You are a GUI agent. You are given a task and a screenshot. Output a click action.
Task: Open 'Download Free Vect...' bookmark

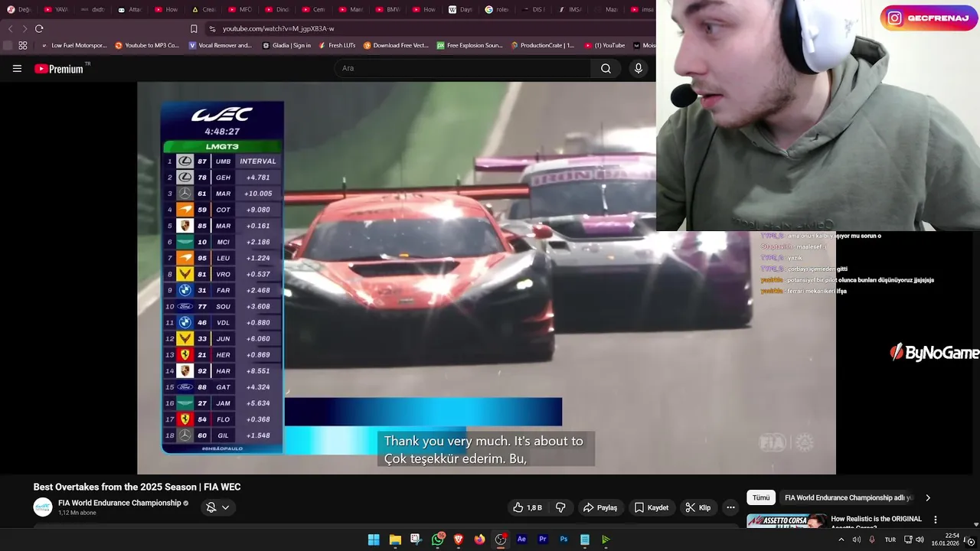click(396, 45)
